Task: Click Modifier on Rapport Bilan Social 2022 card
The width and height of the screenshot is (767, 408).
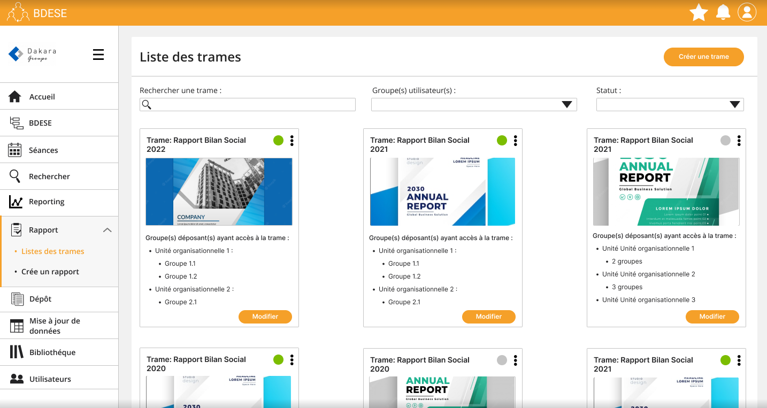Action: [265, 316]
